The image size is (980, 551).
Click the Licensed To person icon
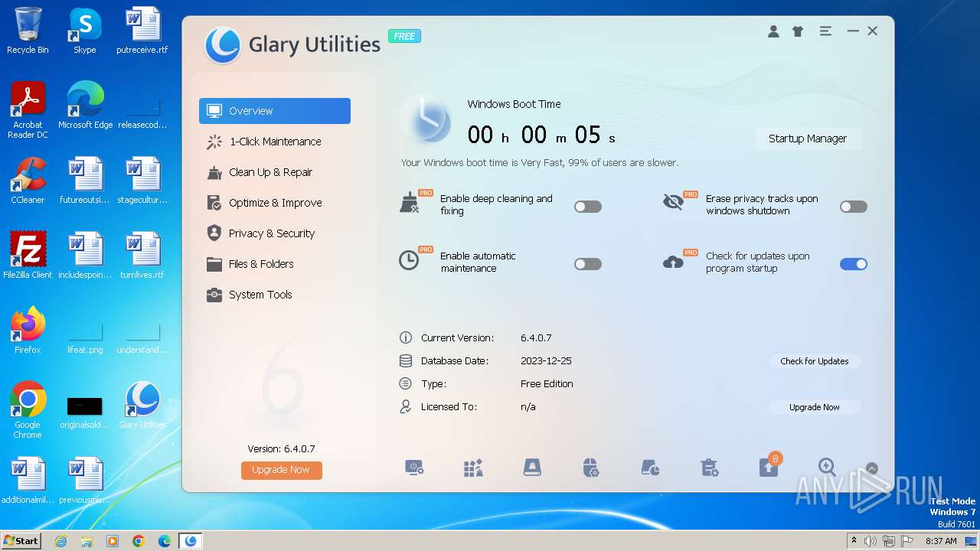pos(406,406)
